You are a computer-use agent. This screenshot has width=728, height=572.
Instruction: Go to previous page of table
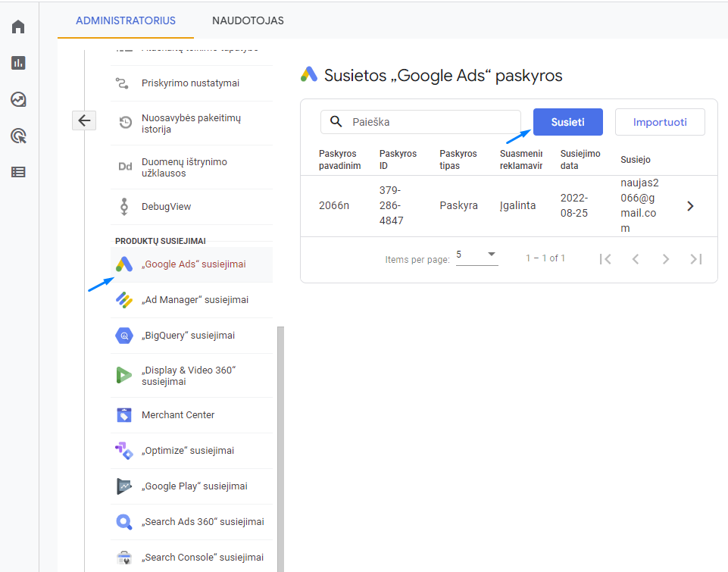[636, 259]
